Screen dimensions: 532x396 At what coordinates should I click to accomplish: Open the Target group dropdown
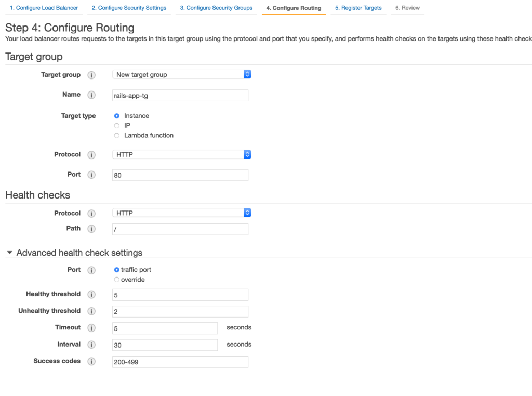pyautogui.click(x=182, y=75)
